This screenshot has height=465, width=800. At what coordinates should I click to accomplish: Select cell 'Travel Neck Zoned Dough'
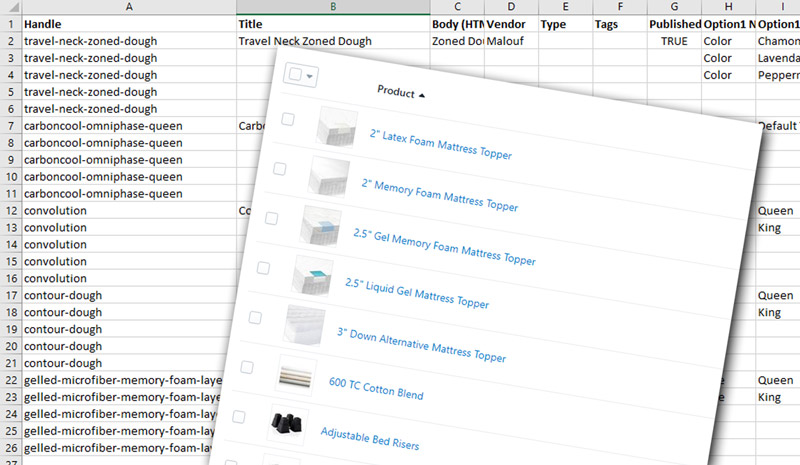(x=333, y=41)
